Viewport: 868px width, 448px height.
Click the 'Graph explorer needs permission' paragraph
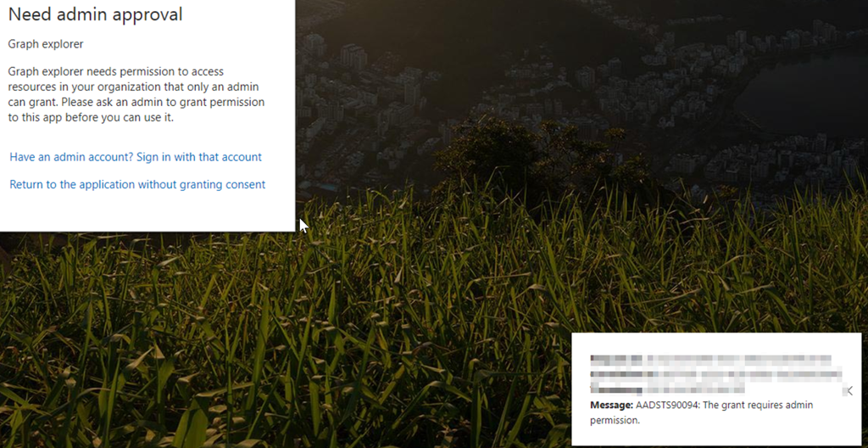(136, 94)
